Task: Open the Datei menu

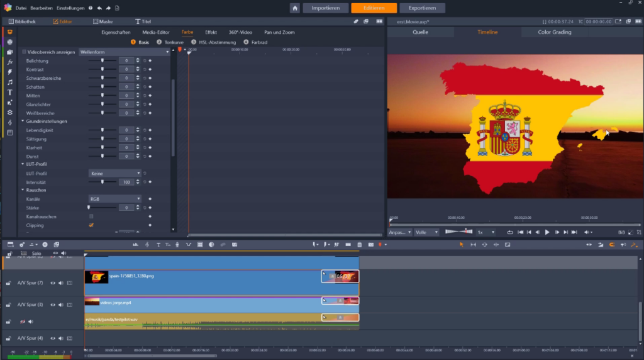Action: click(21, 8)
